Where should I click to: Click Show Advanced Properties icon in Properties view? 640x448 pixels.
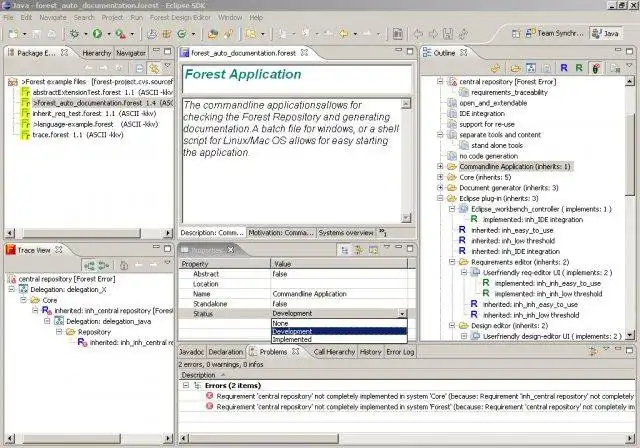(359, 250)
